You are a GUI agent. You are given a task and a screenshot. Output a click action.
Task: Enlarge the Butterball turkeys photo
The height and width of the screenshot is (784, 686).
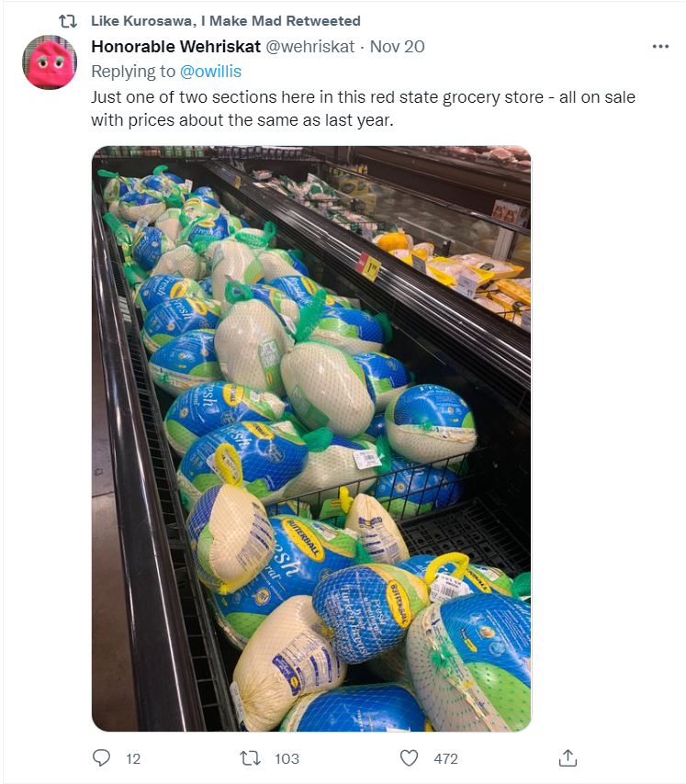(x=311, y=439)
